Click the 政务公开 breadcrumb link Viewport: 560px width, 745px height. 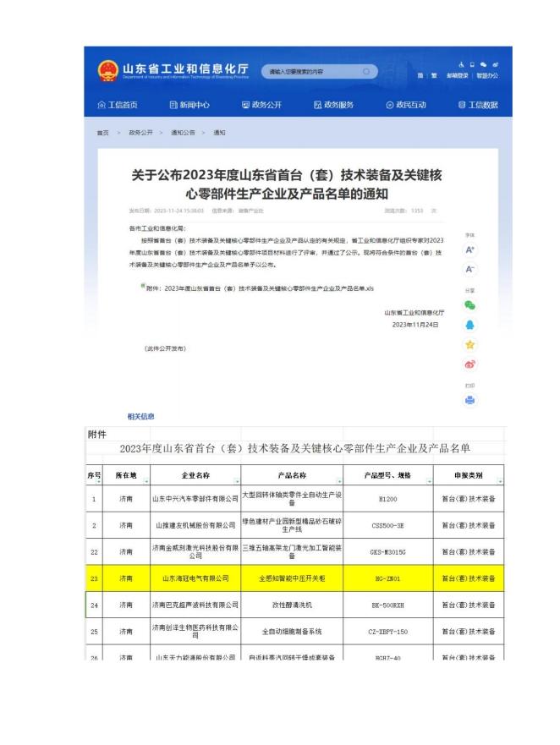click(140, 133)
